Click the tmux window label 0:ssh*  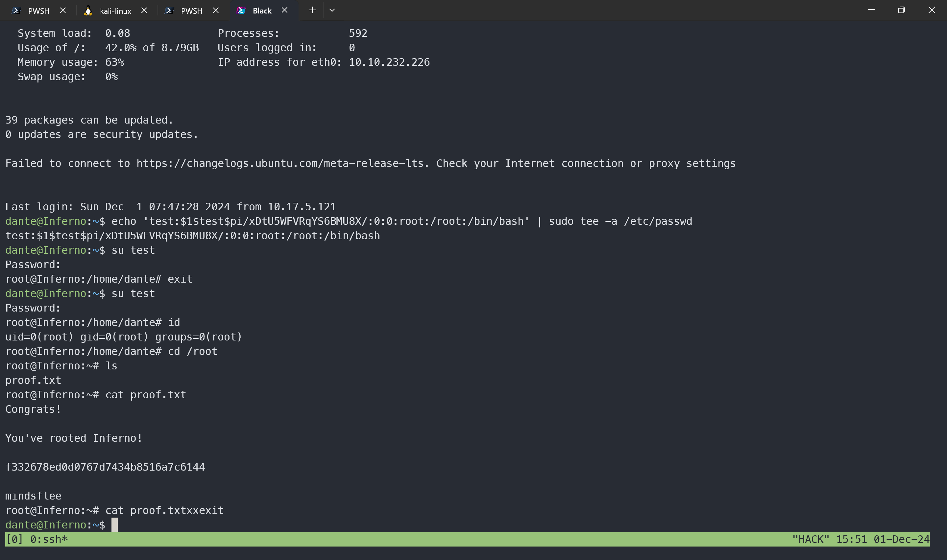click(x=49, y=539)
